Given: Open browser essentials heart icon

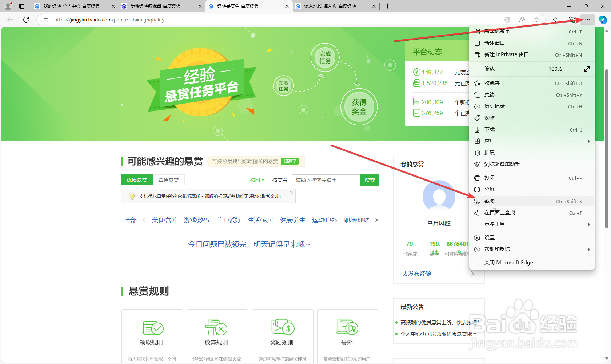Looking at the screenshot, I should pos(572,20).
